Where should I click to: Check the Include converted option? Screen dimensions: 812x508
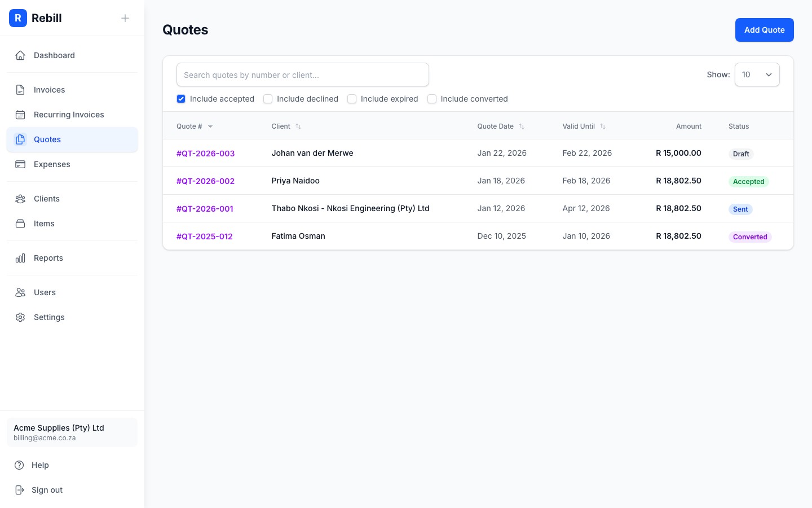point(432,99)
